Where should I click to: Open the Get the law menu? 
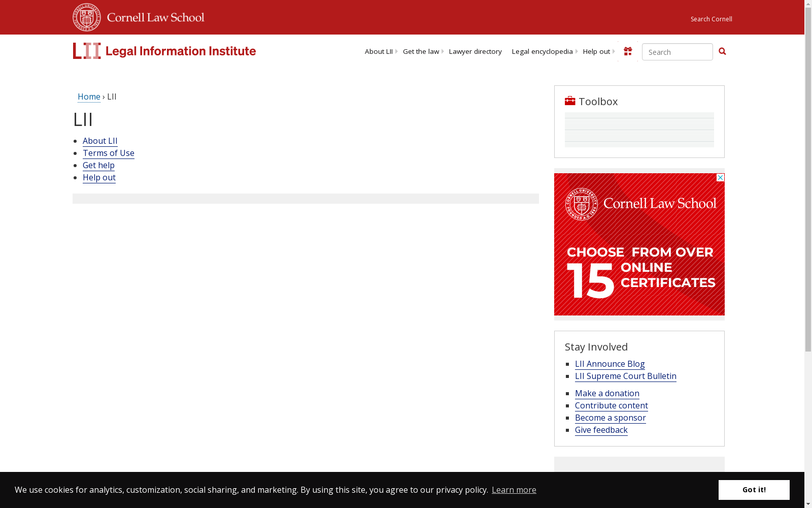point(421,51)
